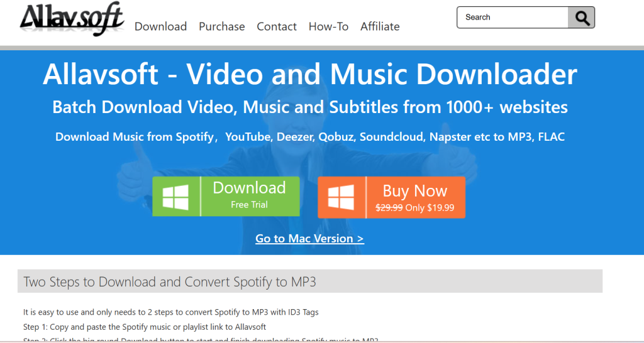Click the Batch Download Video subtitle text
This screenshot has width=644, height=343.
pos(309,107)
